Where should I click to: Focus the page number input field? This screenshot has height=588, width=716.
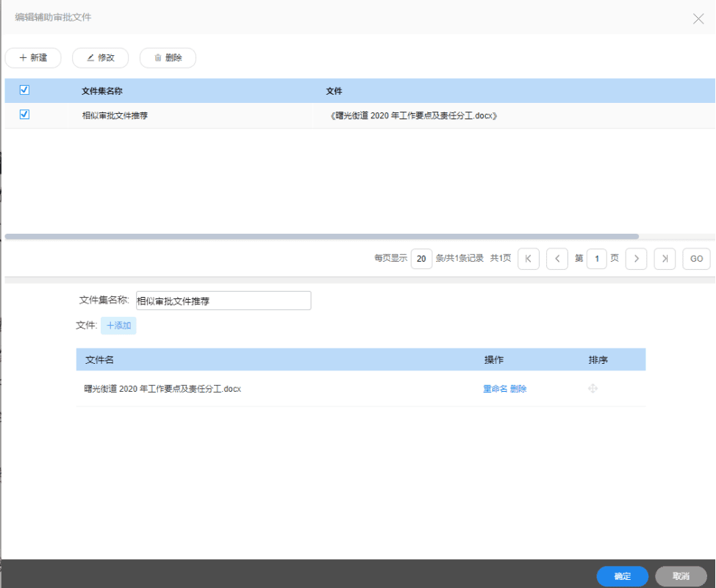pos(596,259)
